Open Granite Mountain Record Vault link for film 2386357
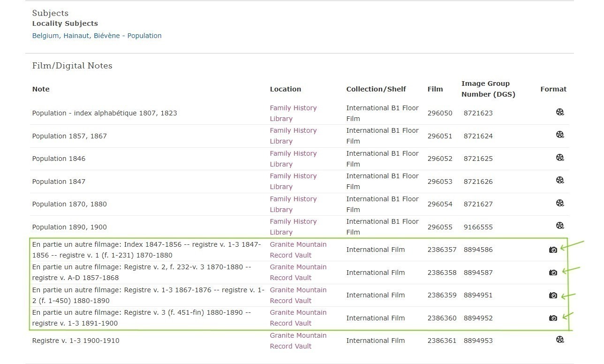 (298, 250)
